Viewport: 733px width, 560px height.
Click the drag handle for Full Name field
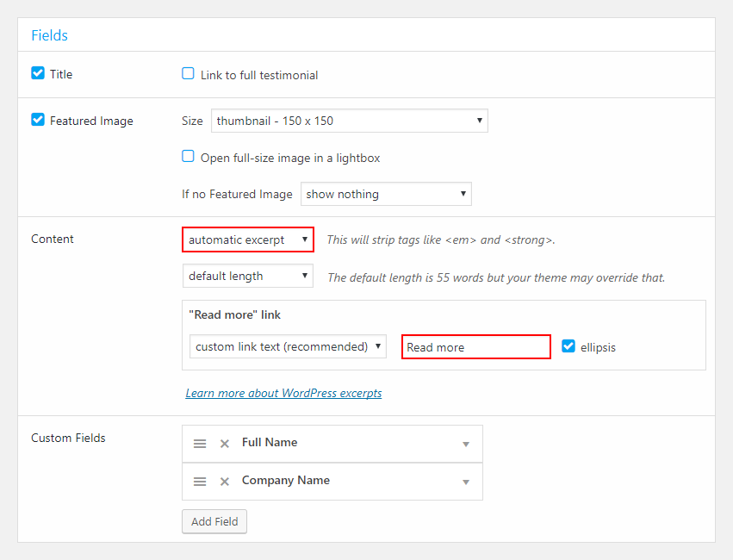(200, 444)
